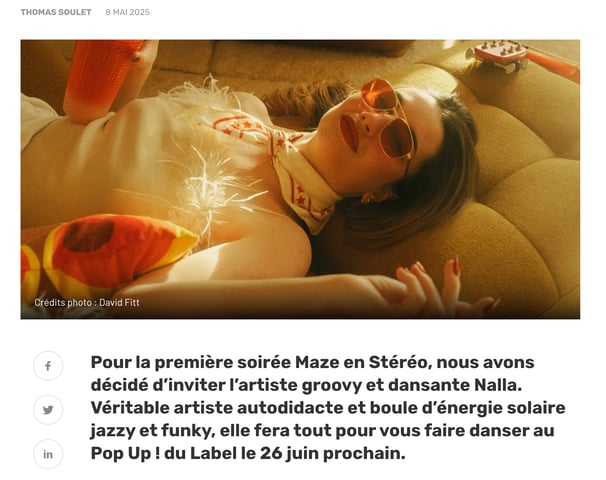Click the orange and yellow cushion
Viewport: 606px width, 480px height.
[108, 253]
